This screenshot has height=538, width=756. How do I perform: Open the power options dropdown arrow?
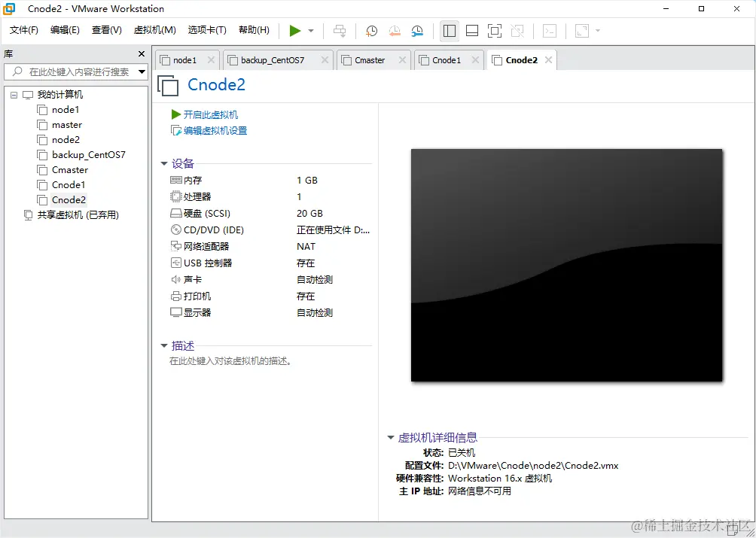(x=311, y=31)
